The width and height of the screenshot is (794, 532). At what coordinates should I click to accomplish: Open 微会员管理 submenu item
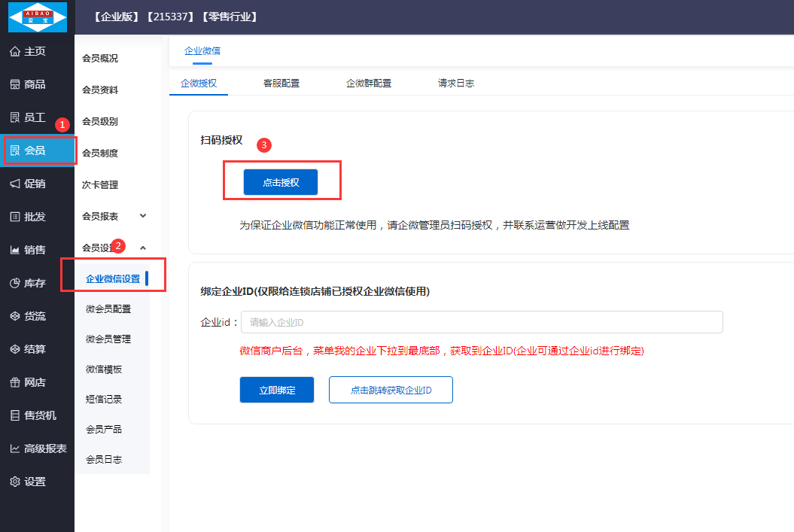pyautogui.click(x=108, y=339)
